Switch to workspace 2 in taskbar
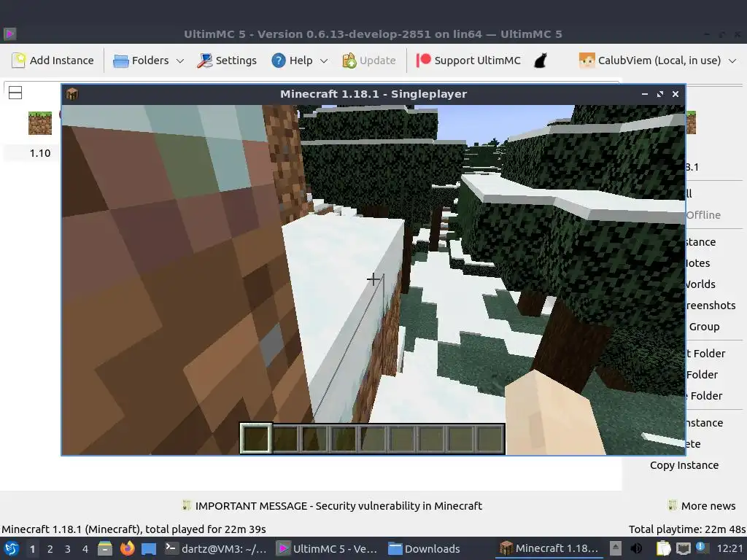747x560 pixels. point(50,549)
